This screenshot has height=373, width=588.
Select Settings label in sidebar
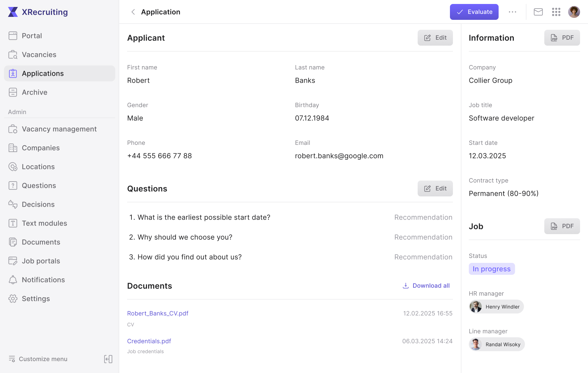[36, 299]
